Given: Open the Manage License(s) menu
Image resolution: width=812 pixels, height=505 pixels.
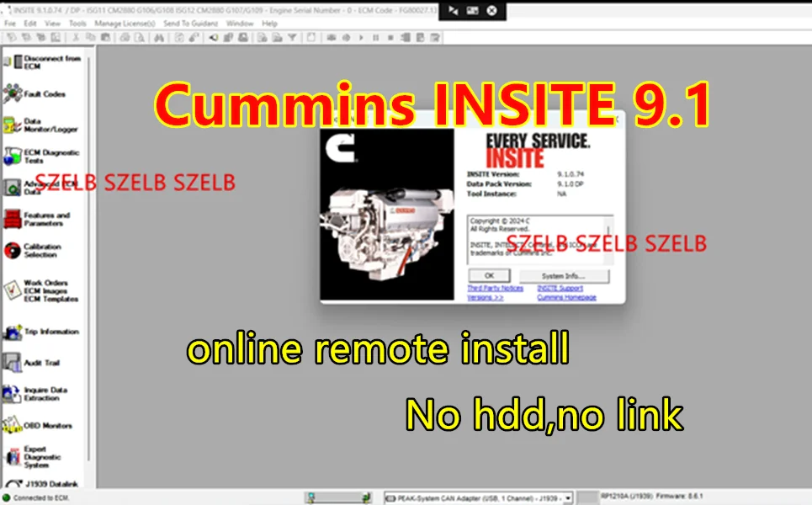Looking at the screenshot, I should point(125,24).
